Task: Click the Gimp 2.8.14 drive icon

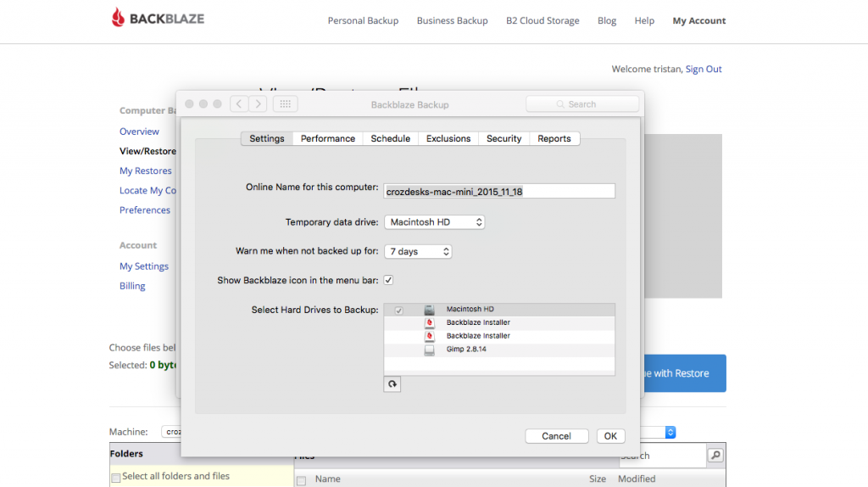Action: (429, 350)
